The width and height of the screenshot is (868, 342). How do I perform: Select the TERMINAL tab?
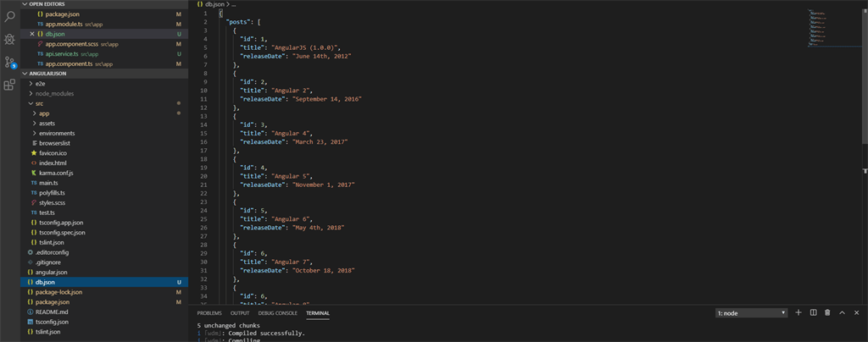pyautogui.click(x=318, y=313)
